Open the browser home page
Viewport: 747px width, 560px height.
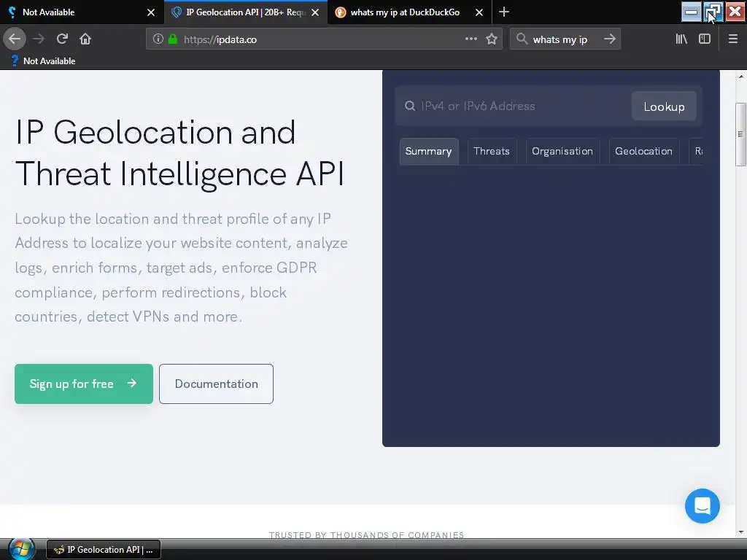[x=85, y=39]
